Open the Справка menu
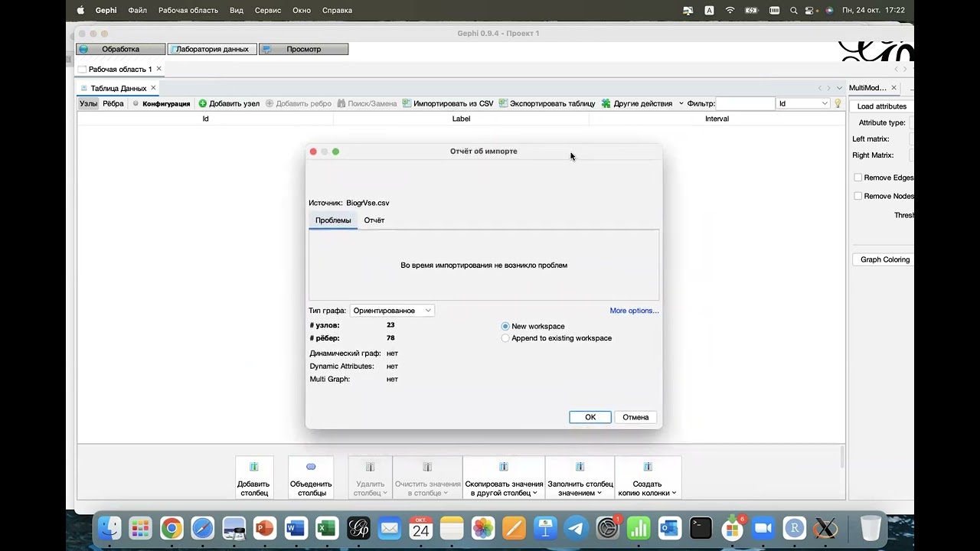 (x=337, y=11)
